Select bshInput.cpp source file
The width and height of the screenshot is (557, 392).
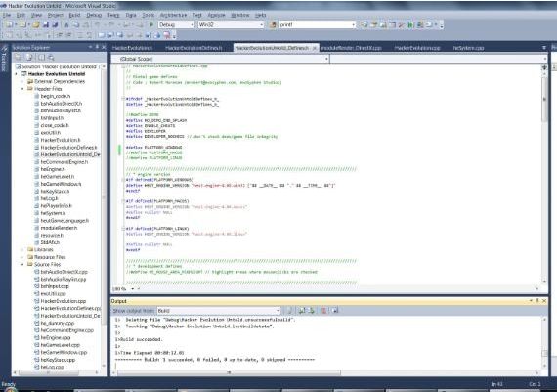click(x=55, y=286)
